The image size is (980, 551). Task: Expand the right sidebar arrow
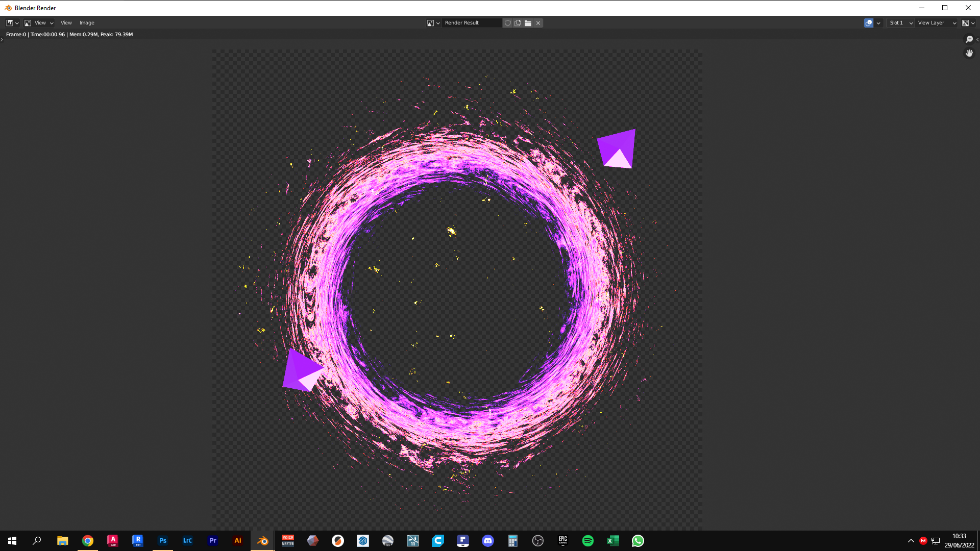pos(977,39)
